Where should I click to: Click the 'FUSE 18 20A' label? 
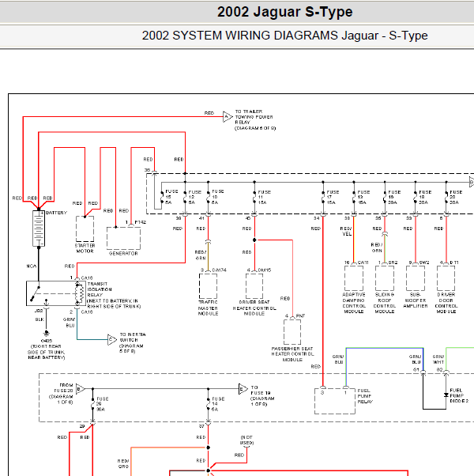point(425,198)
